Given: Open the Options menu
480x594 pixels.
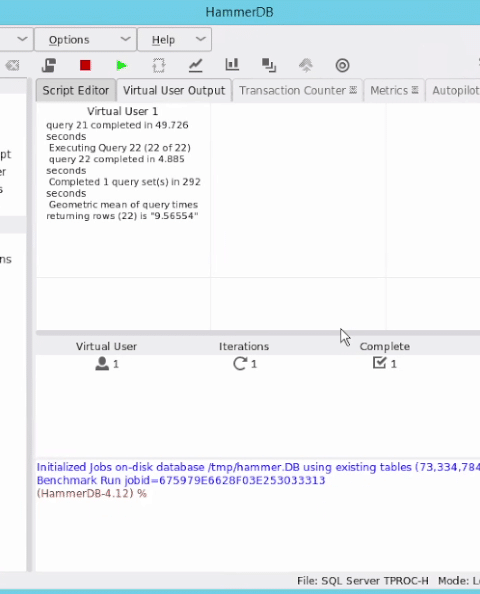Looking at the screenshot, I should pos(85,39).
